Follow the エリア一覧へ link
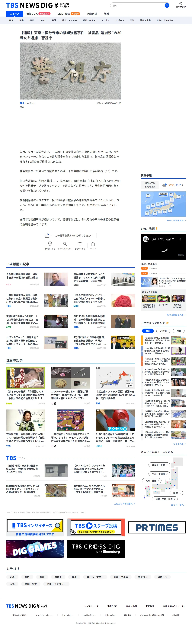This screenshot has width=192, height=644. [178, 505]
